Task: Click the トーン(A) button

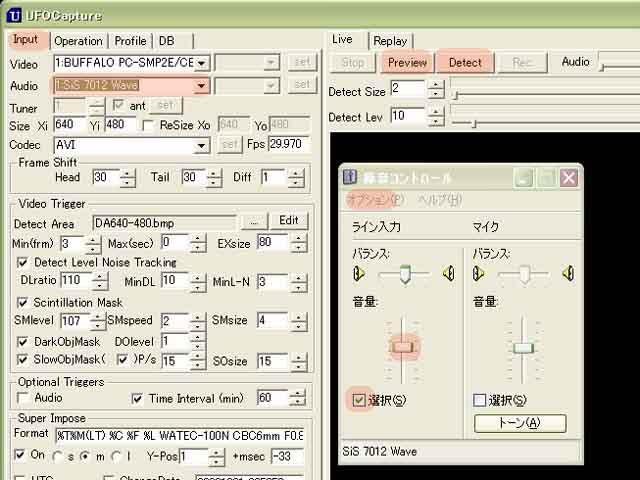Action: pyautogui.click(x=520, y=423)
